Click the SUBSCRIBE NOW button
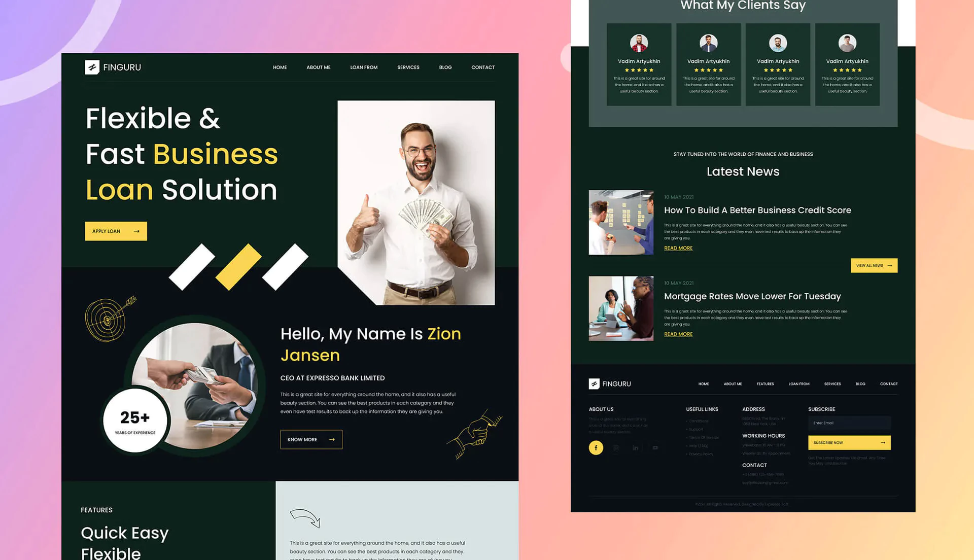The image size is (974, 560). 850,442
